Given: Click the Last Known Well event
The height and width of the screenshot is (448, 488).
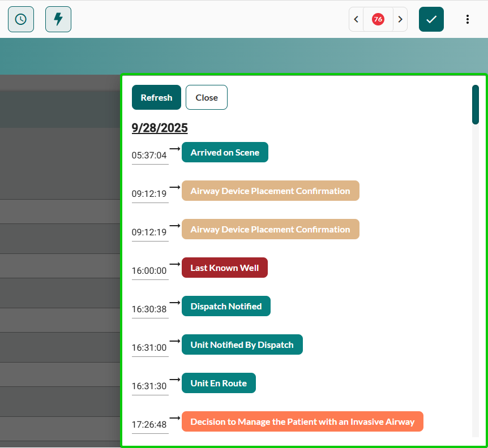Looking at the screenshot, I should [x=225, y=268].
